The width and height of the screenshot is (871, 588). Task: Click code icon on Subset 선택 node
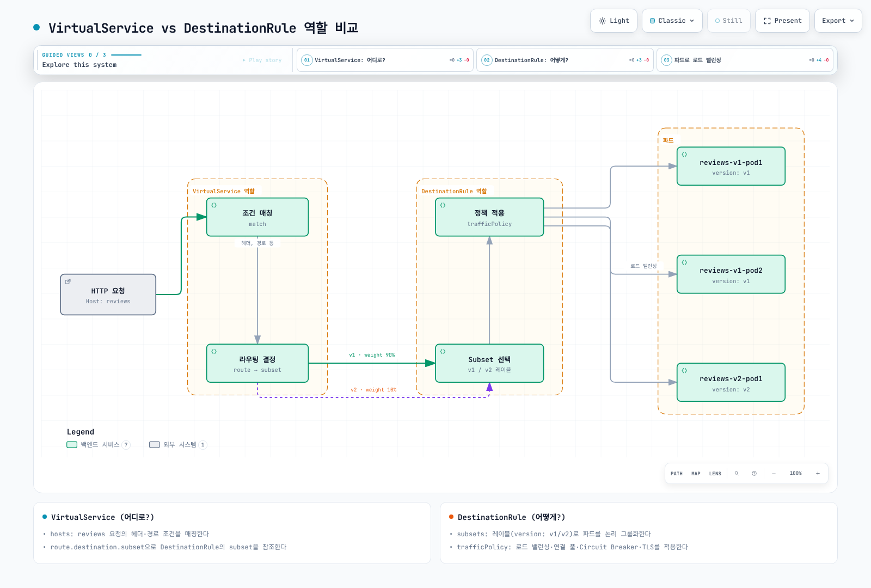tap(443, 351)
